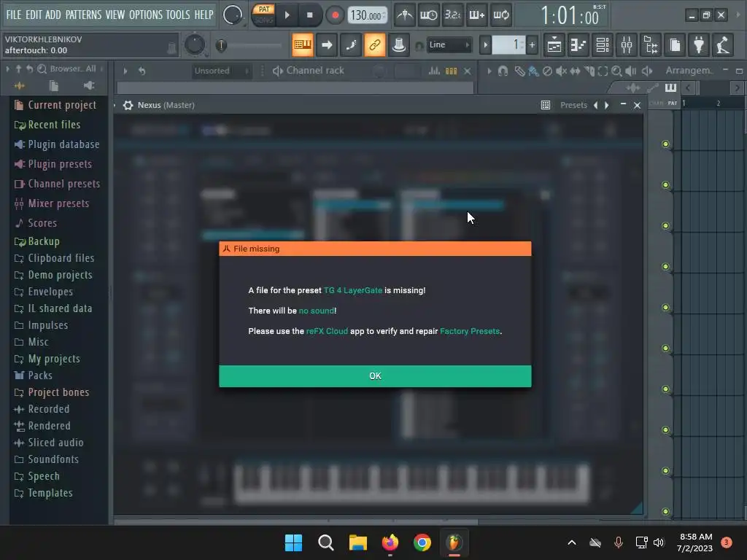Screen dimensions: 747x560
Task: Open the Channel rack view icon
Action: 602,44
